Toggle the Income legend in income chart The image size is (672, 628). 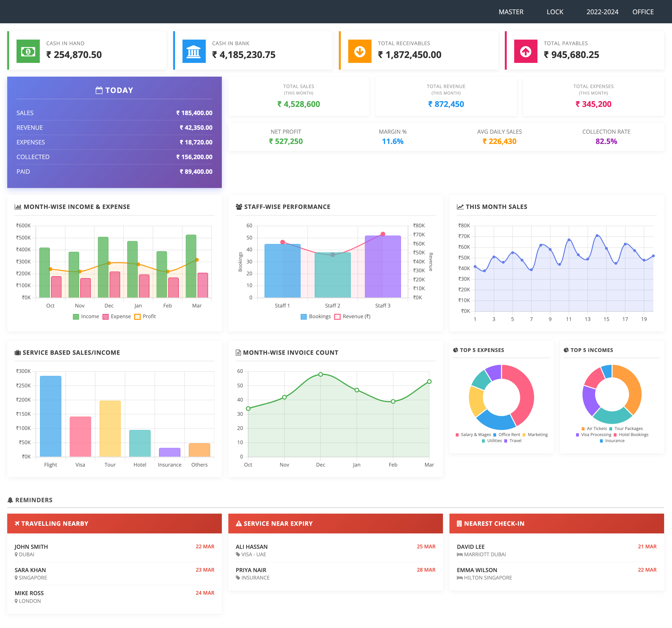click(x=86, y=317)
